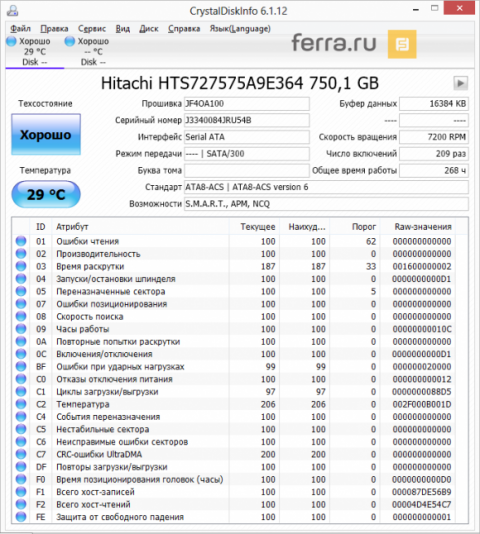The height and width of the screenshot is (534, 480).
Task: Click raw value 002F000B001D in Температура row
Action: click(422, 404)
